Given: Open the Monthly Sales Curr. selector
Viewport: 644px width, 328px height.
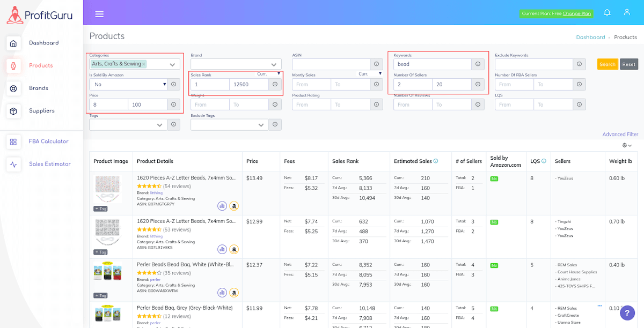Looking at the screenshot, I should coord(370,74).
